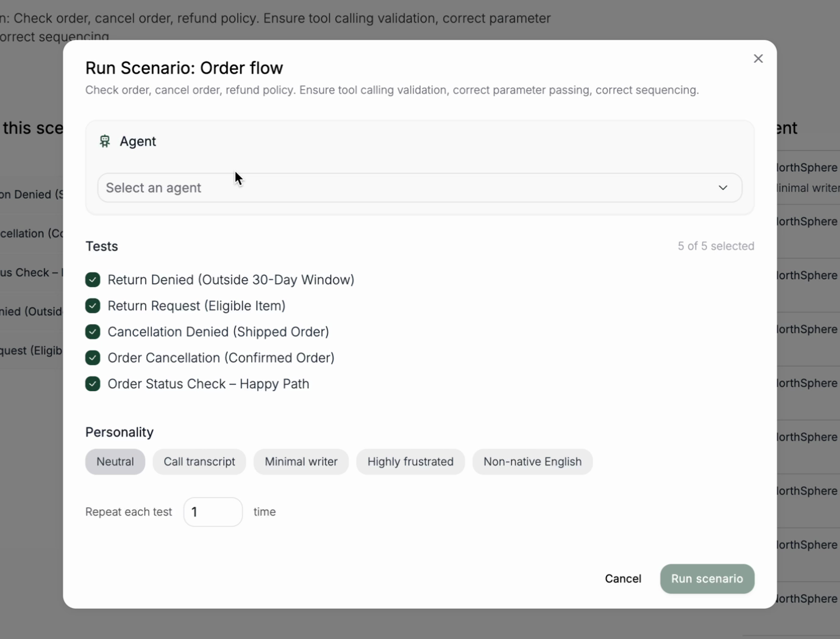The width and height of the screenshot is (840, 639).
Task: Click the Order Status Check test label
Action: [208, 384]
